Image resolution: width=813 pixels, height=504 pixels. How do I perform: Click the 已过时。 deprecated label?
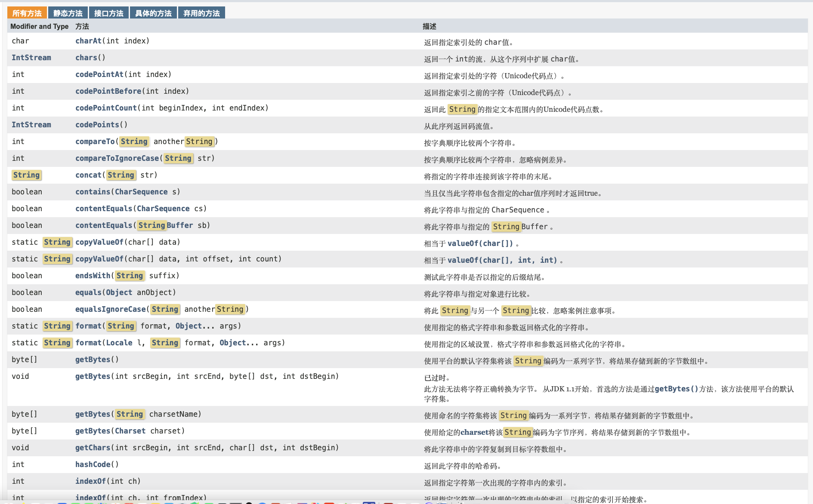pyautogui.click(x=437, y=378)
